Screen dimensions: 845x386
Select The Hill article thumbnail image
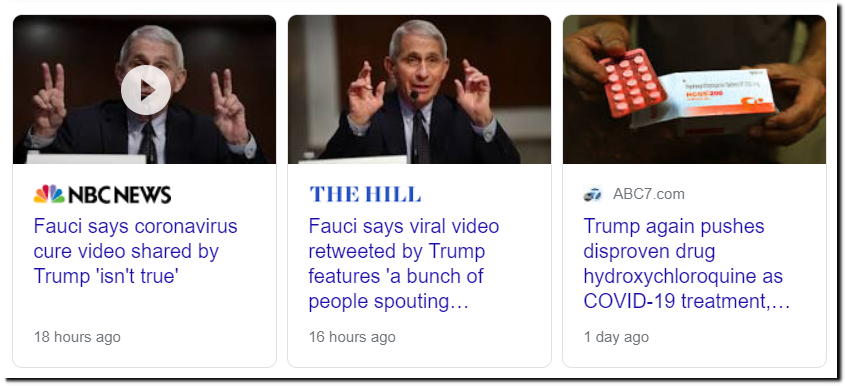419,89
